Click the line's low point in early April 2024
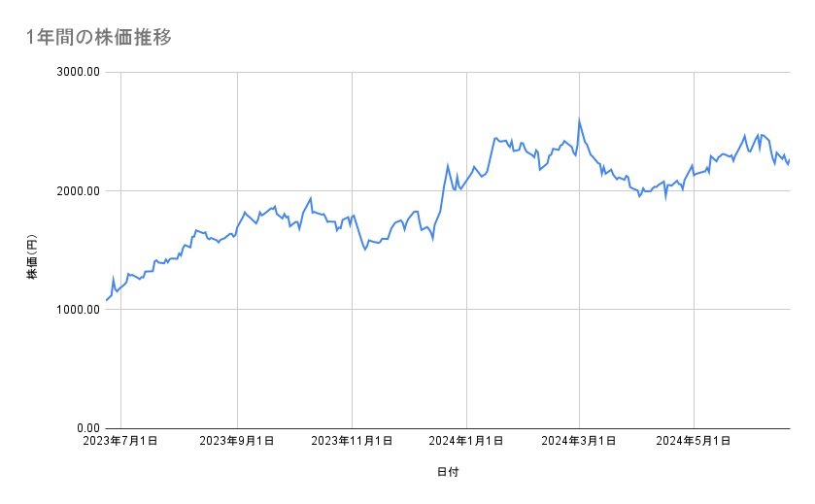815x504 pixels. pyautogui.click(x=639, y=196)
